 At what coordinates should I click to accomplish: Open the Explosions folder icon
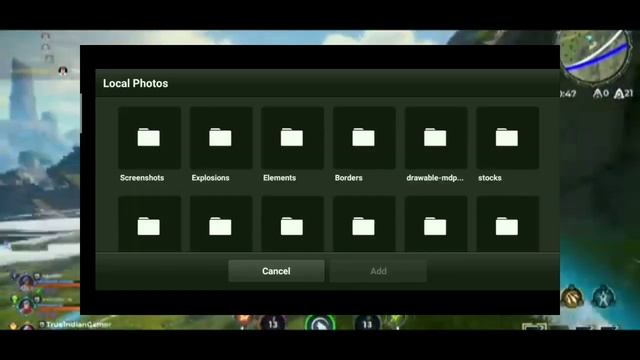[x=221, y=138]
